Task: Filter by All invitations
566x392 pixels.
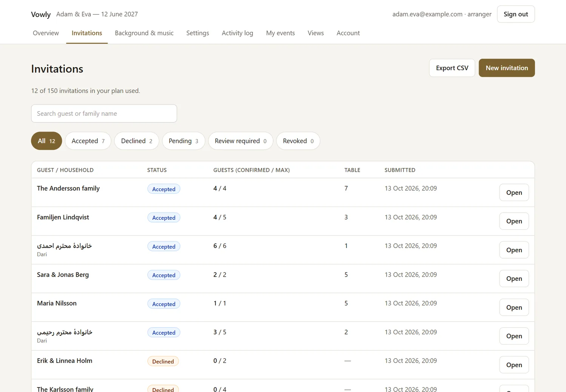Action: pyautogui.click(x=46, y=141)
